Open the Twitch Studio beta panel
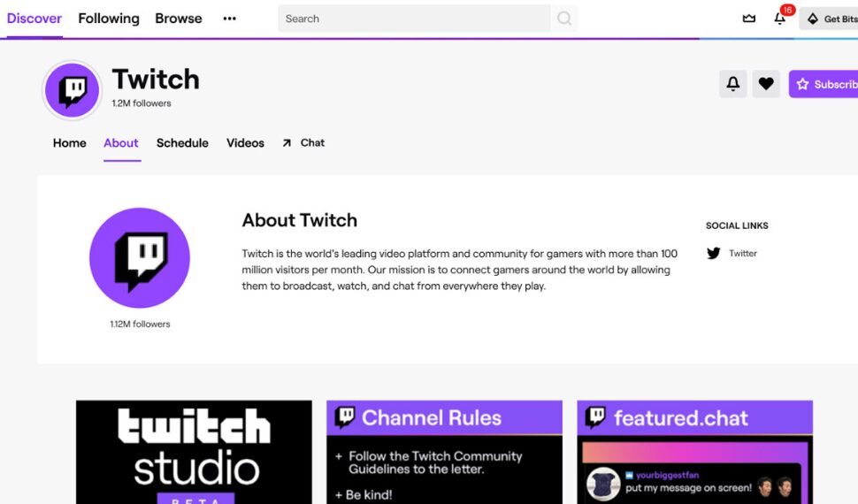Viewport: 858px width, 504px height. click(194, 452)
